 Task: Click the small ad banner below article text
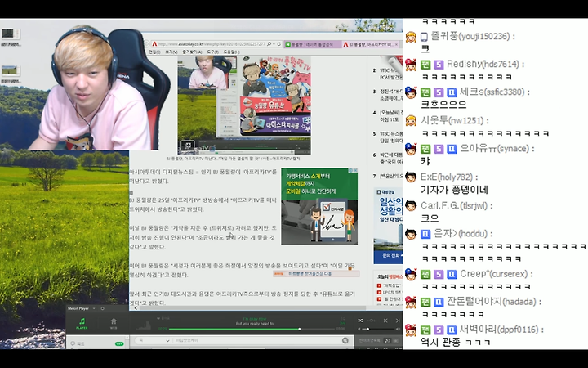tap(316, 274)
